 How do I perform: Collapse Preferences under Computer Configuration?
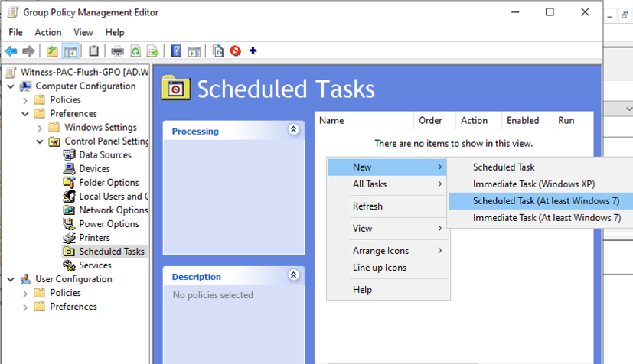point(25,114)
